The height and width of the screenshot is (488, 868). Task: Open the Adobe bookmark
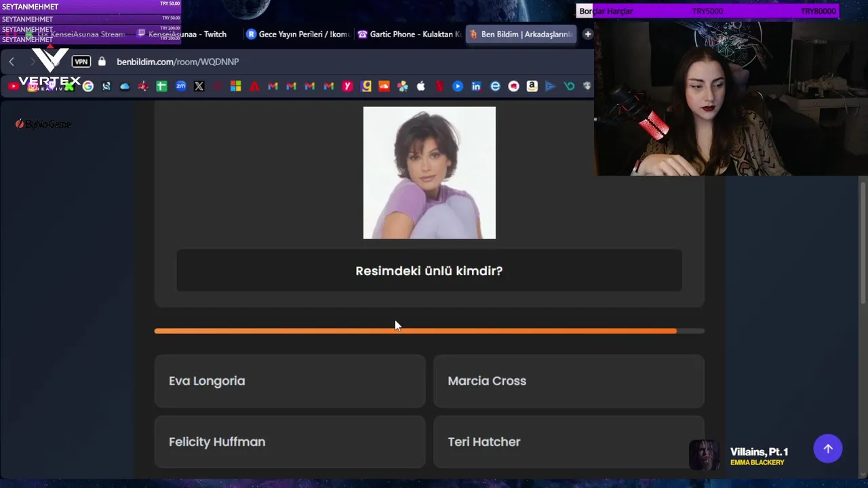coord(254,86)
